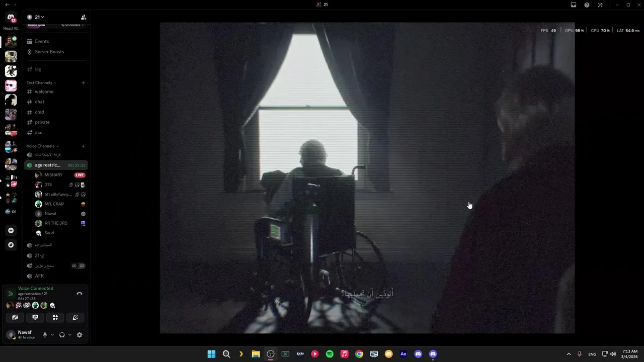Click the LIVE badge beside MISHARY
Screen dimensions: 644x362
coord(79,175)
